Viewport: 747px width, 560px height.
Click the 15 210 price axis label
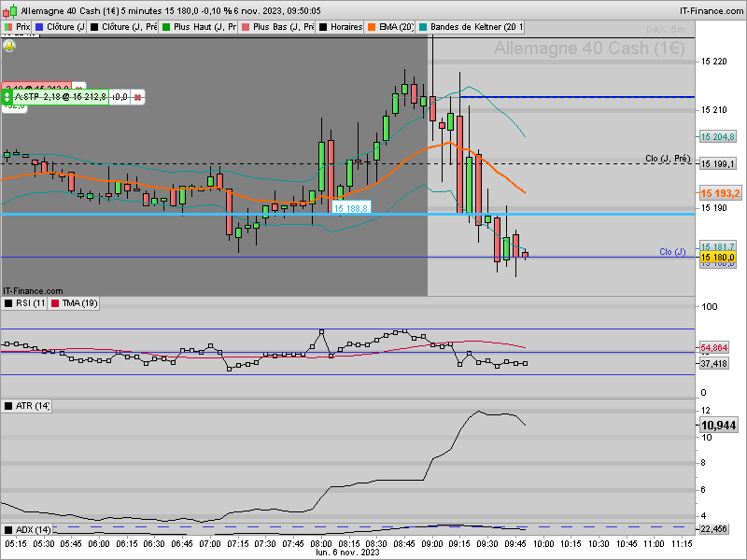(x=714, y=110)
